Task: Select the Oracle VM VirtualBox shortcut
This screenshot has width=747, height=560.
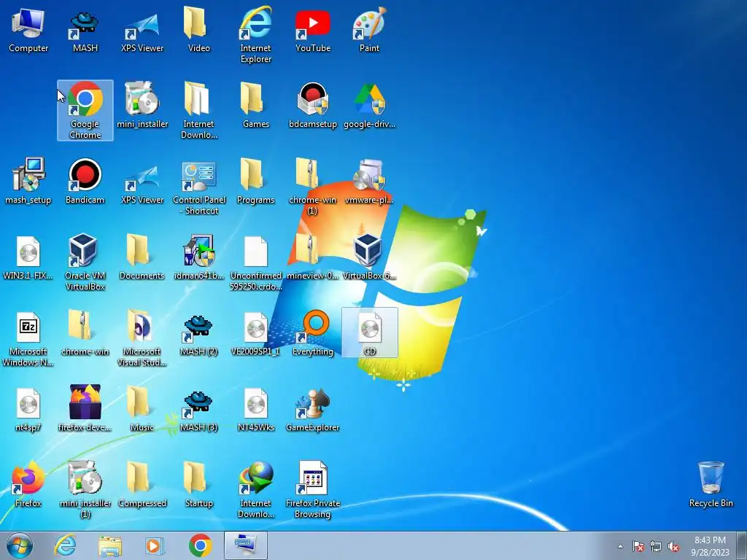Action: coord(85,262)
